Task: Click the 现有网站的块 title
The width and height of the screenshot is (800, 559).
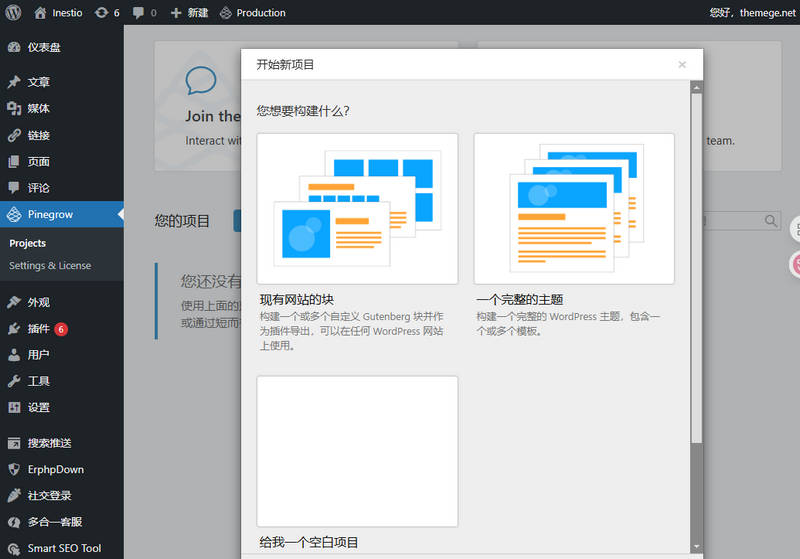Action: 297,300
